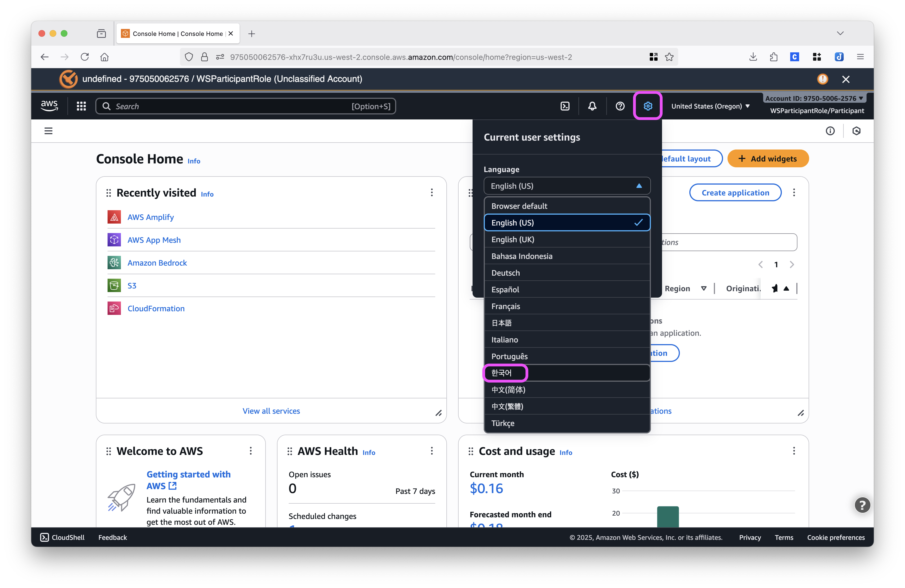Open Recently visited widget options menu
Image resolution: width=905 pixels, height=588 pixels.
pos(432,193)
